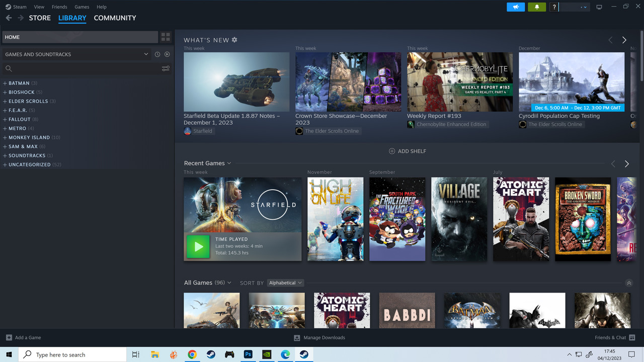Open the All Games shelf dropdown

pos(207,283)
